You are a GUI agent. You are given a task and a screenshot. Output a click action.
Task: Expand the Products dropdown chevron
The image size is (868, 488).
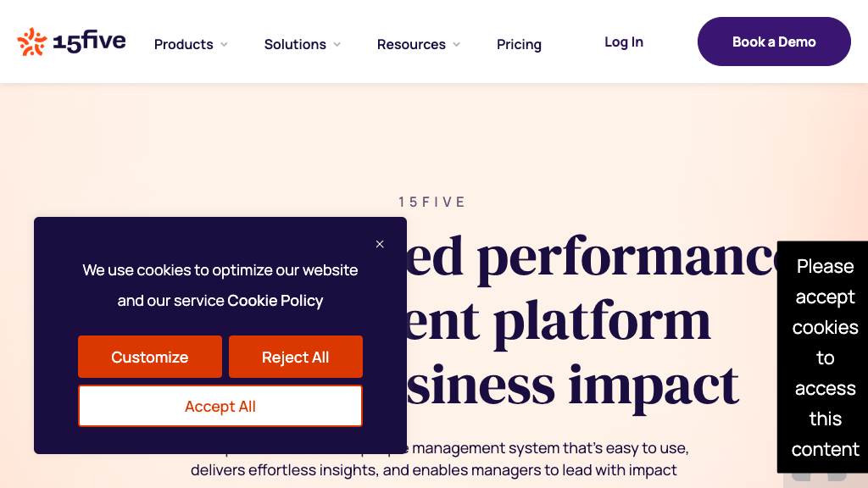click(x=225, y=45)
